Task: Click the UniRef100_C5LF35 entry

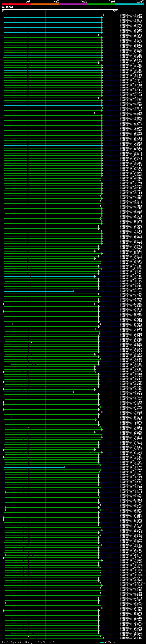Action: pyautogui.click(x=131, y=297)
